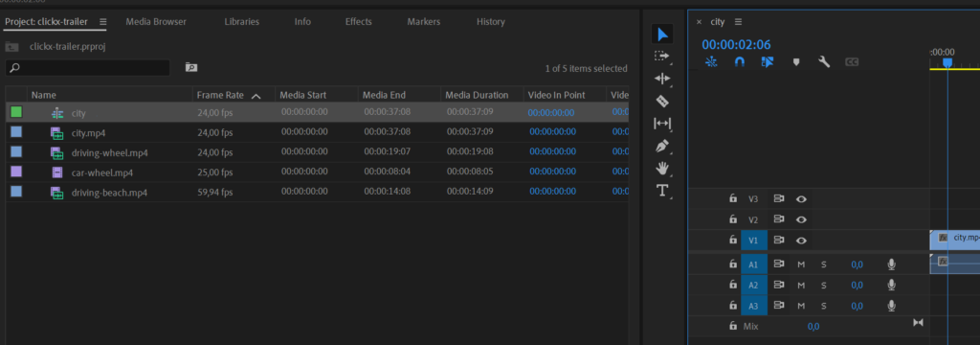Enable voice-over record on A1
The image size is (980, 345).
(891, 264)
